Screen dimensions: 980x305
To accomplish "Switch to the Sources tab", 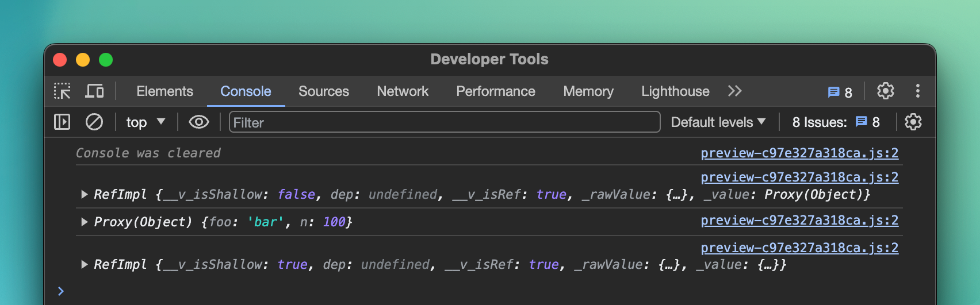I will (x=323, y=91).
